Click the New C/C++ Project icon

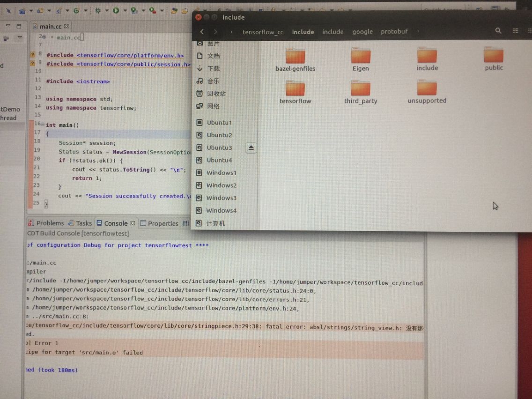(22, 10)
